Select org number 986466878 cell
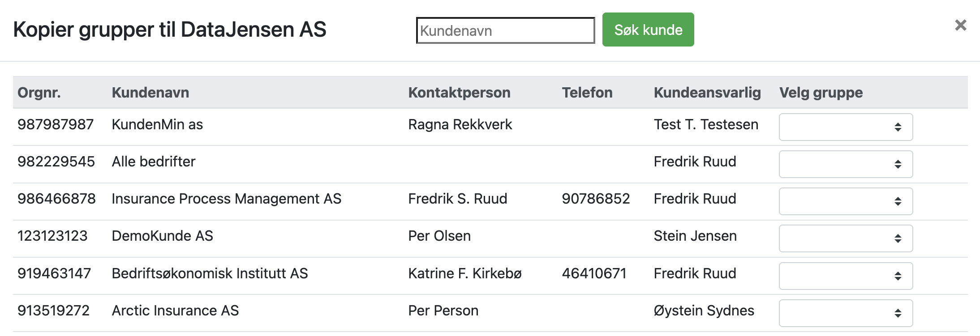Image resolution: width=980 pixels, height=336 pixels. [x=56, y=199]
